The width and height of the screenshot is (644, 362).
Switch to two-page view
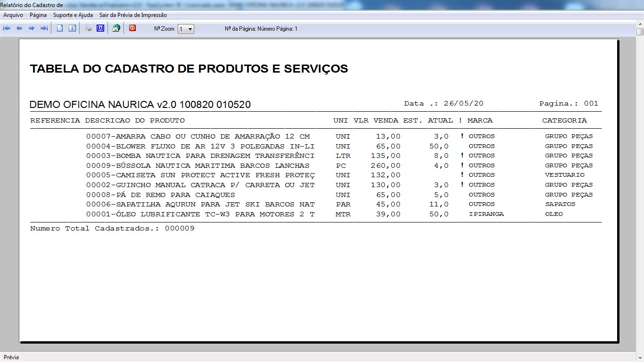[72, 28]
